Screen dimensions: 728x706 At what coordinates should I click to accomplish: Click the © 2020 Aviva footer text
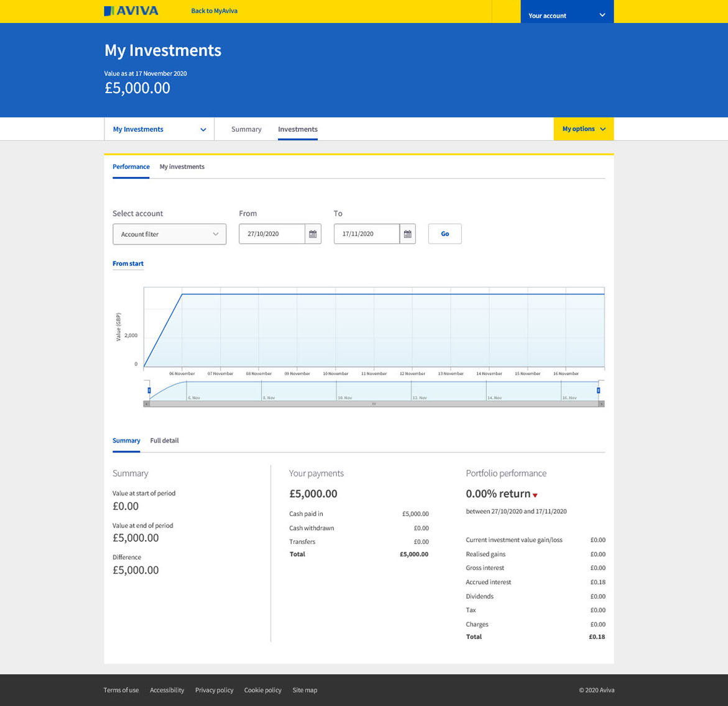(597, 690)
